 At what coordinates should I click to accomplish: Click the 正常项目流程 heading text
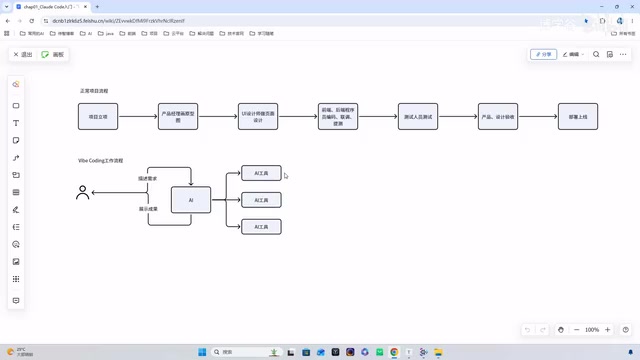tap(94, 91)
